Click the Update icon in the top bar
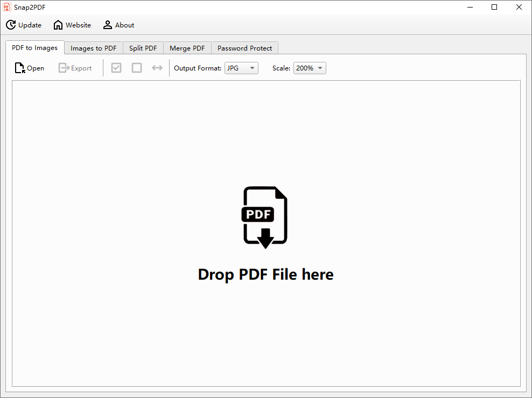The image size is (532, 398). pos(11,25)
